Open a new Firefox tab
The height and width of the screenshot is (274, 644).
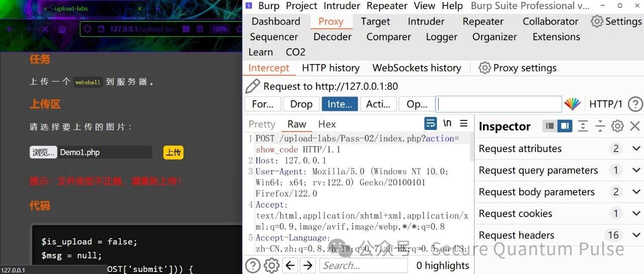pyautogui.click(x=158, y=9)
